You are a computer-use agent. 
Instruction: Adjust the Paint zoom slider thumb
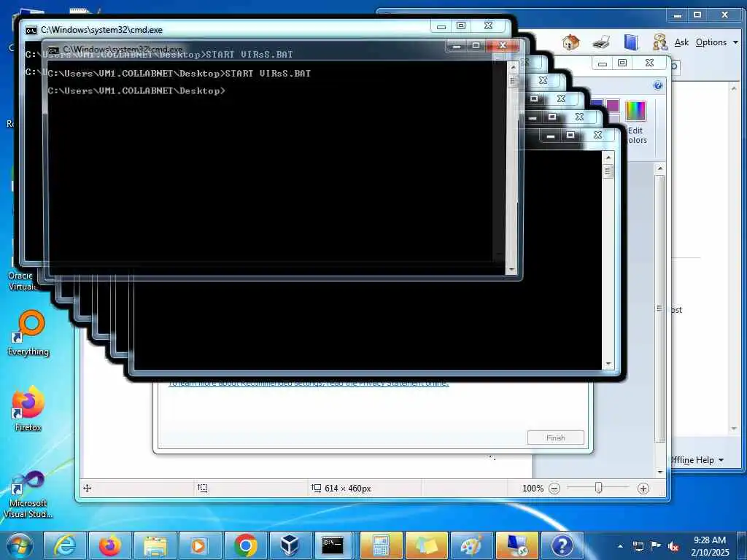click(x=599, y=488)
